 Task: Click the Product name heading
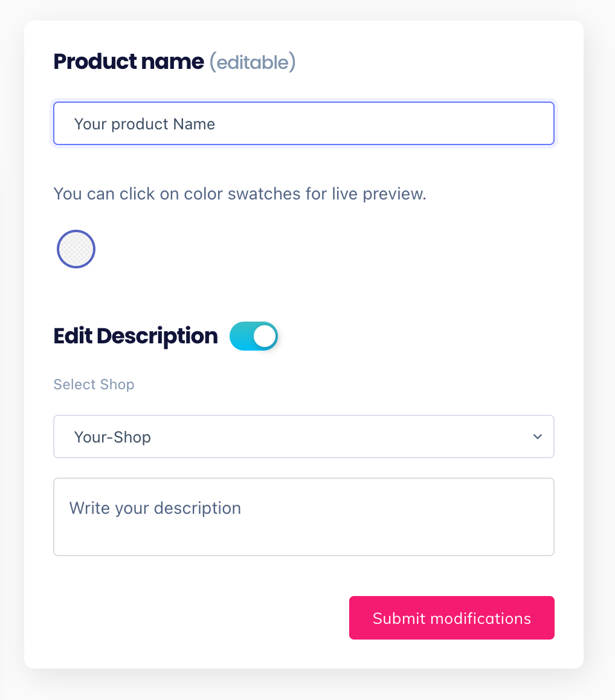coord(129,62)
